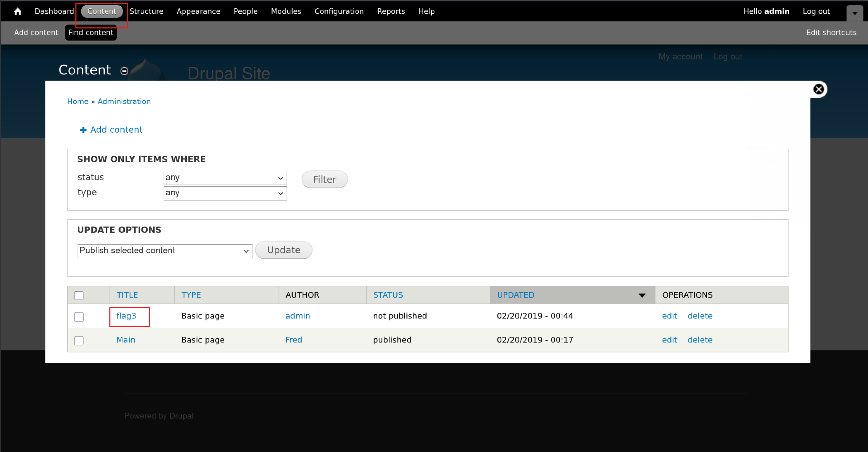Open the Main page title link
868x452 pixels.
pyautogui.click(x=126, y=340)
